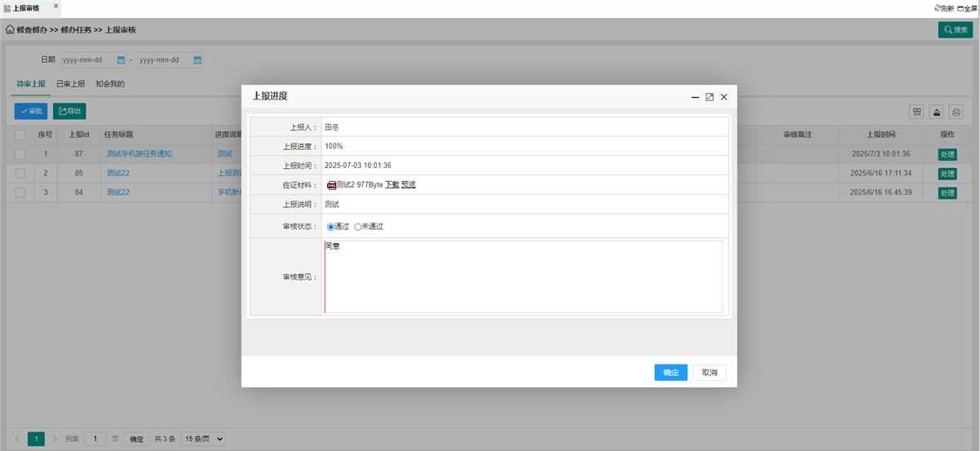Open the end date calendar icon

click(197, 60)
